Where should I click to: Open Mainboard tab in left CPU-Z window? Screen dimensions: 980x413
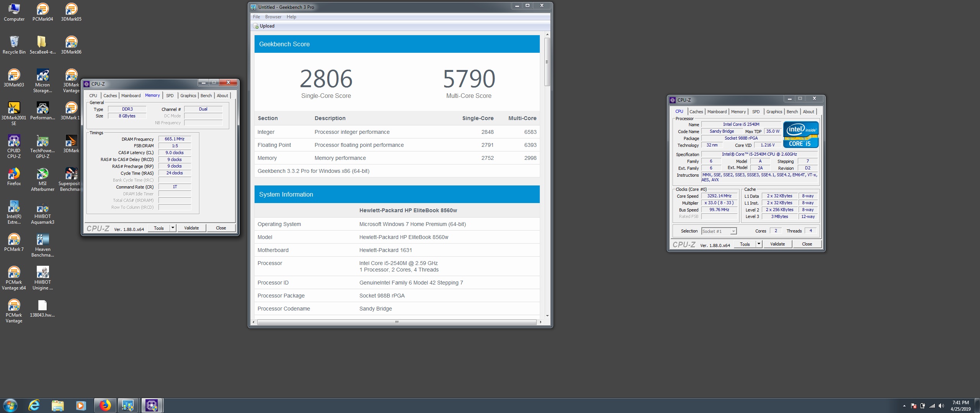(x=131, y=96)
